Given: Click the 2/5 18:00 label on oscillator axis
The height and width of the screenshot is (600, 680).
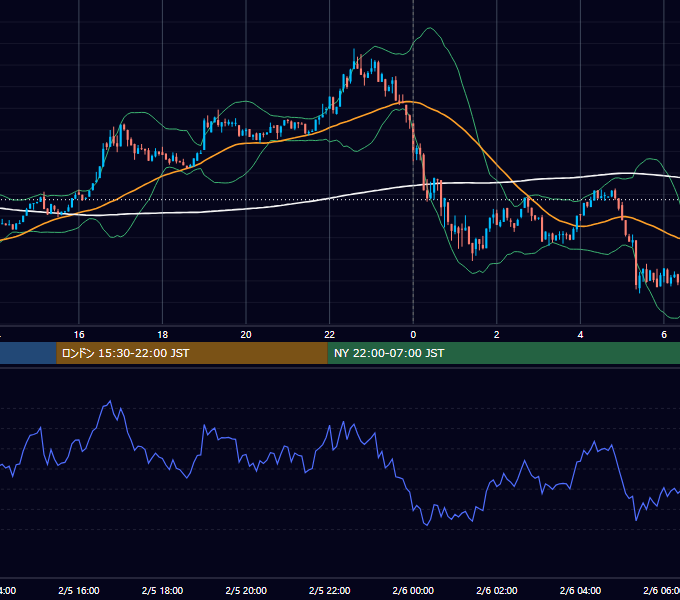Looking at the screenshot, I should [x=163, y=590].
